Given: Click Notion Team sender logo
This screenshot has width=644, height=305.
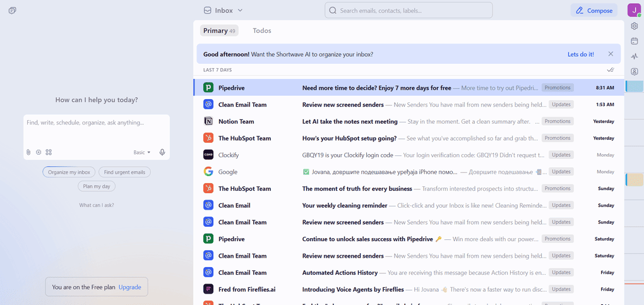Looking at the screenshot, I should [x=208, y=121].
